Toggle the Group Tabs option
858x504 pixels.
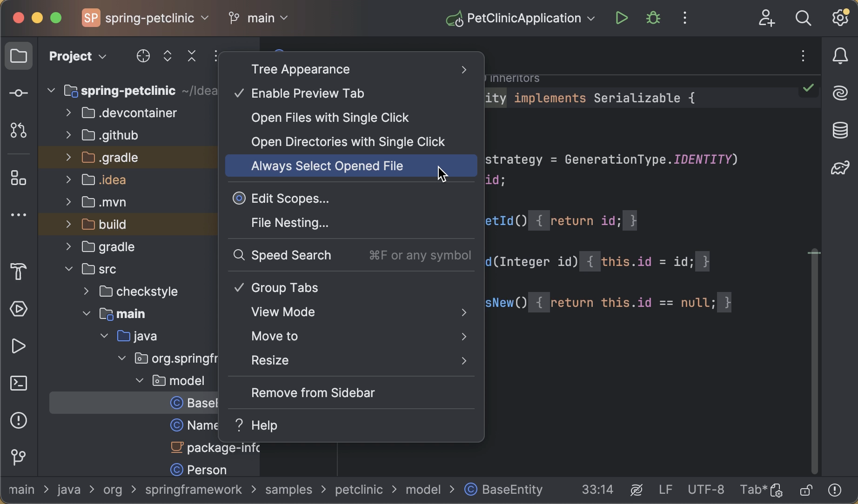tap(285, 287)
